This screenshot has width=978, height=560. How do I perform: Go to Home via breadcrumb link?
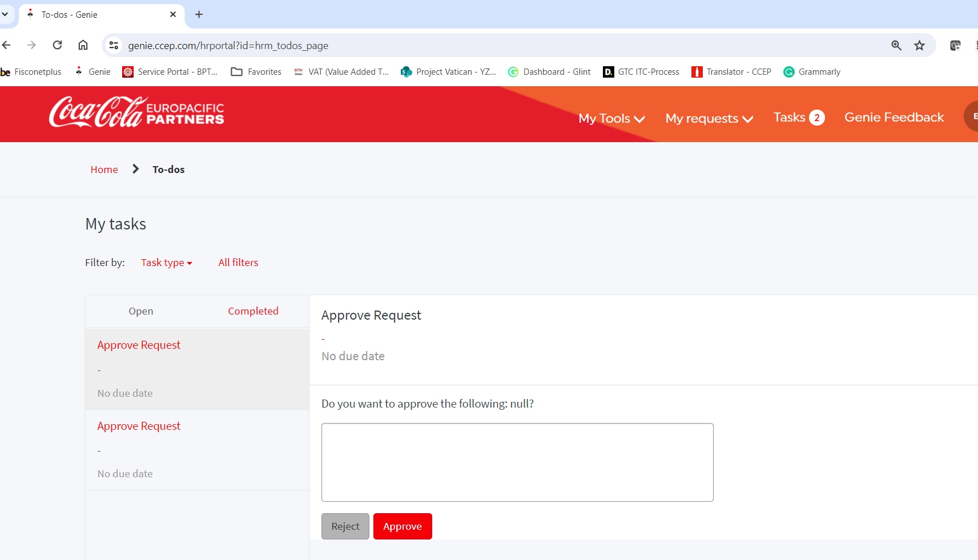[104, 170]
